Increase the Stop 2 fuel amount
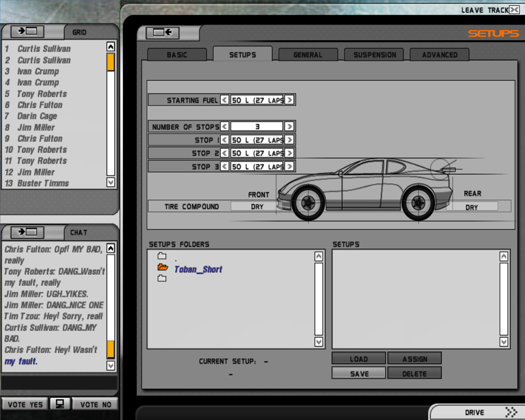This screenshot has width=525, height=420. [289, 153]
